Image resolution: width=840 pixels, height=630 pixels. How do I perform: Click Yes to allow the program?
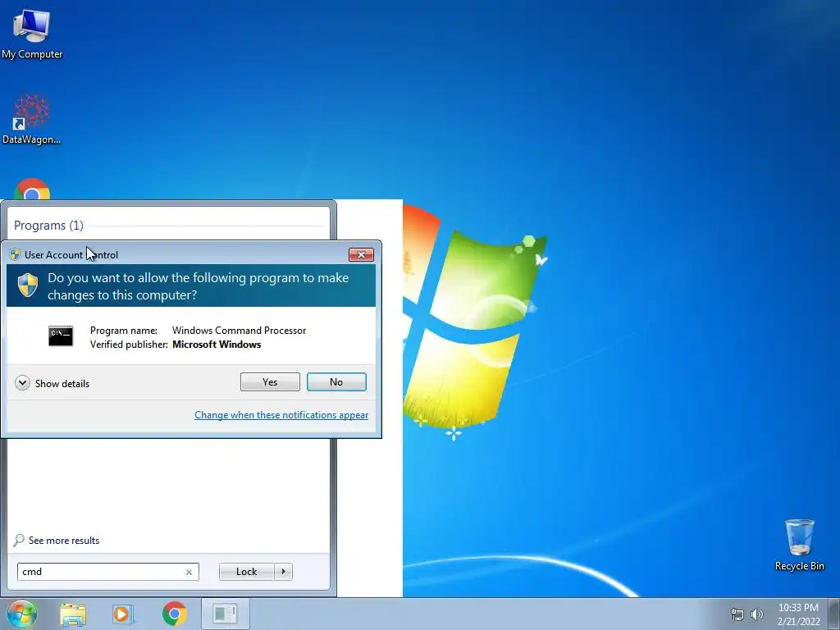270,382
